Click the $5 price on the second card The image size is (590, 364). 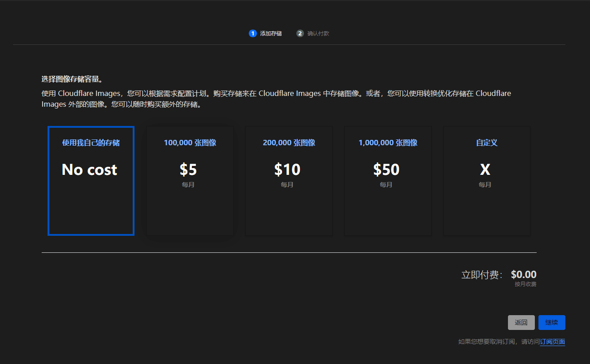pyautogui.click(x=188, y=169)
